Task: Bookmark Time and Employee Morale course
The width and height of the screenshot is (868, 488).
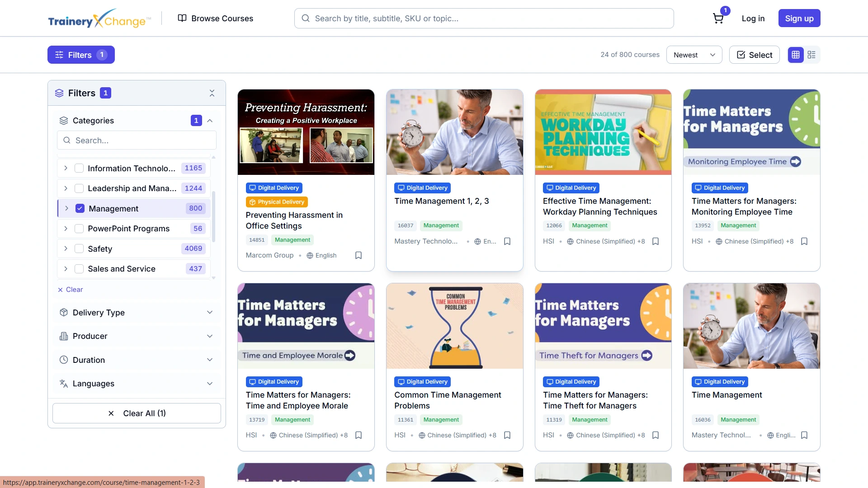Action: pyautogui.click(x=359, y=435)
